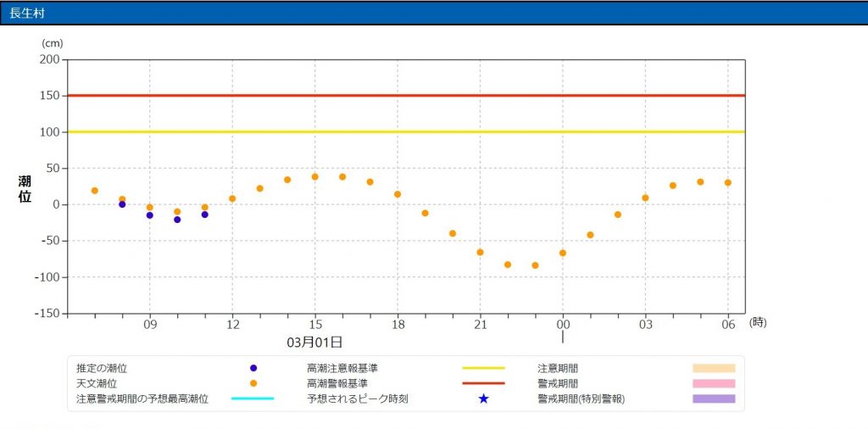Click the 06 x-axis hour label

click(728, 325)
